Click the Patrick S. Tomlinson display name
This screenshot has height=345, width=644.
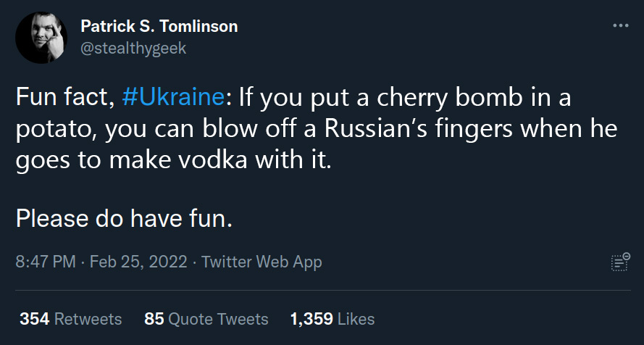159,27
